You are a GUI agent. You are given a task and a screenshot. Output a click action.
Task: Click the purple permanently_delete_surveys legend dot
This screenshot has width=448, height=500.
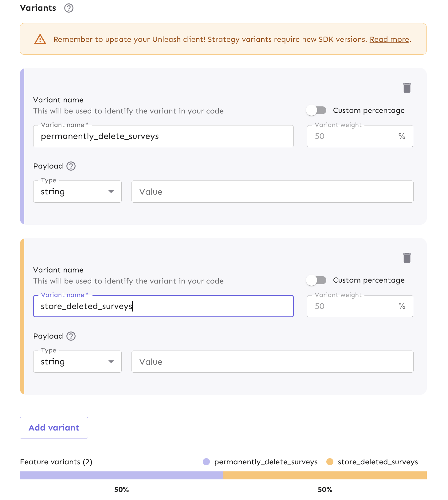tap(206, 462)
